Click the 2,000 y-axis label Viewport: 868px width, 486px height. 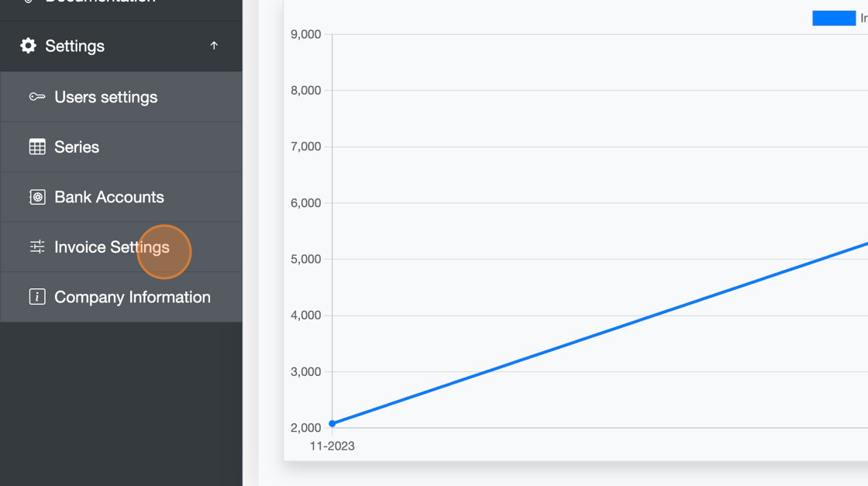[x=305, y=428]
